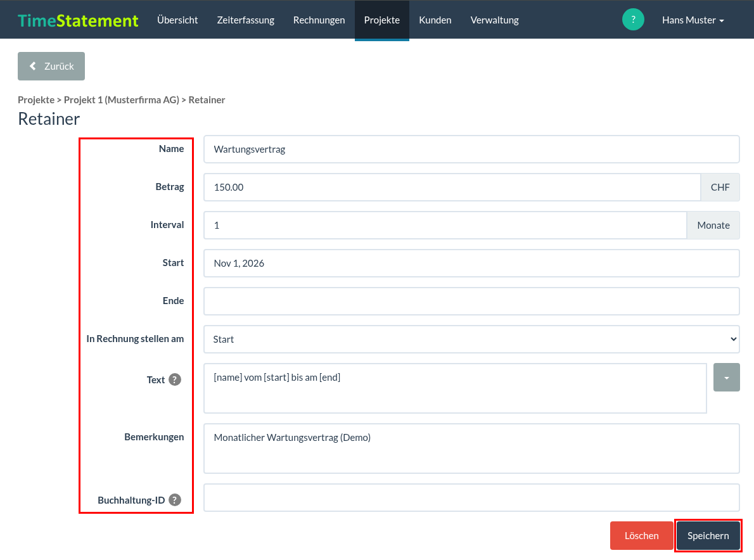The image size is (754, 560).
Task: Click the Start date field
Action: 471,264
